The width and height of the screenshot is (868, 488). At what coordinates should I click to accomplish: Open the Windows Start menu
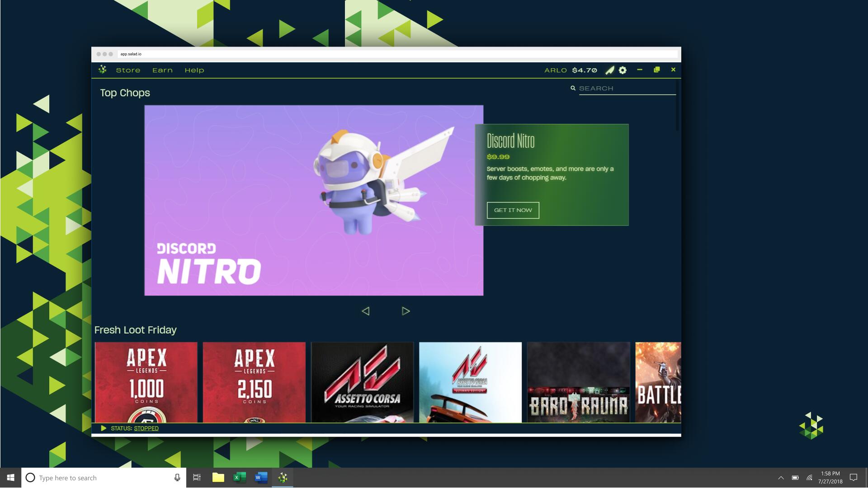(x=11, y=478)
